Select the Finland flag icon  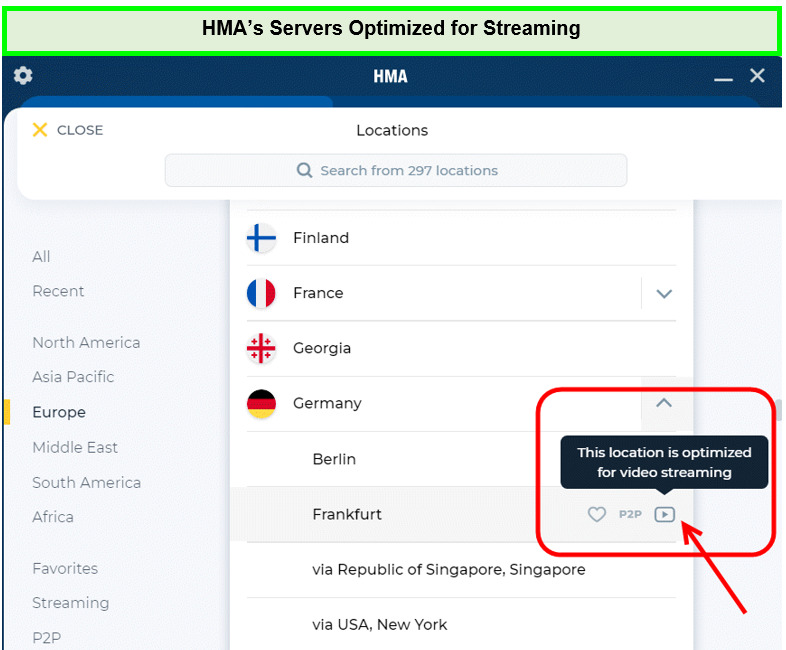click(261, 238)
